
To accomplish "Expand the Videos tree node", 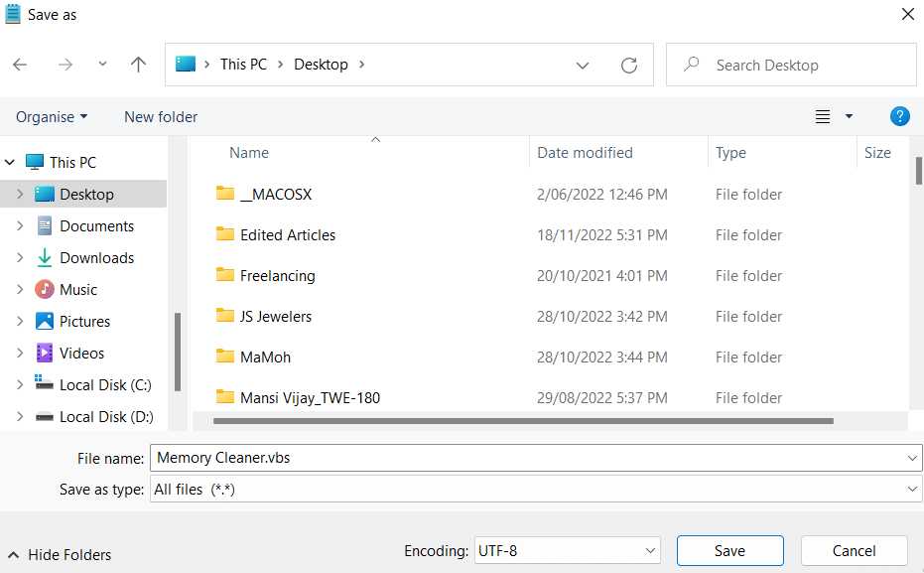I will click(x=20, y=354).
